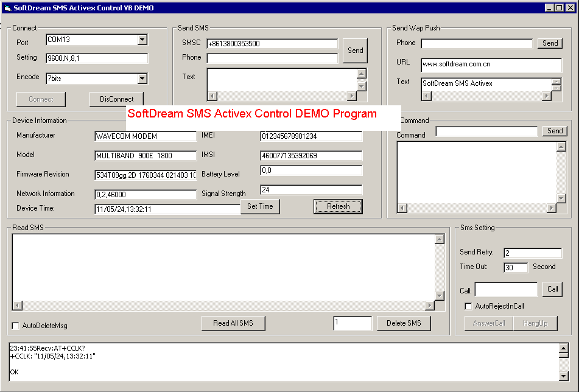
Task: Click the Call number input field
Action: pos(507,289)
